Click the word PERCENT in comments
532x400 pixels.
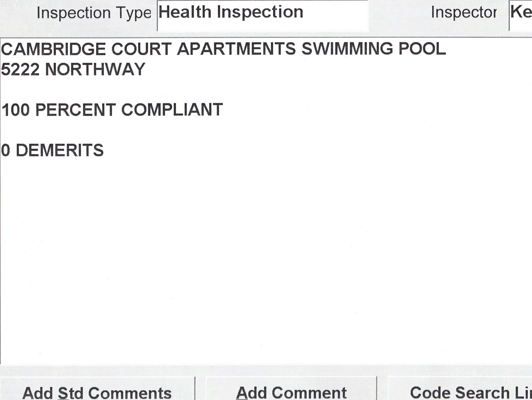pyautogui.click(x=75, y=110)
